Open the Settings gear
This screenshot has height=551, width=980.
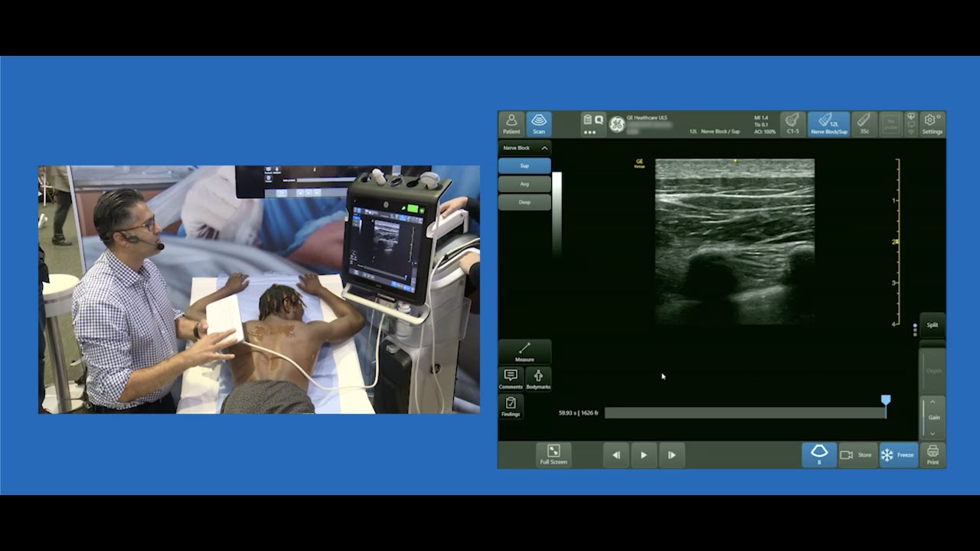932,124
